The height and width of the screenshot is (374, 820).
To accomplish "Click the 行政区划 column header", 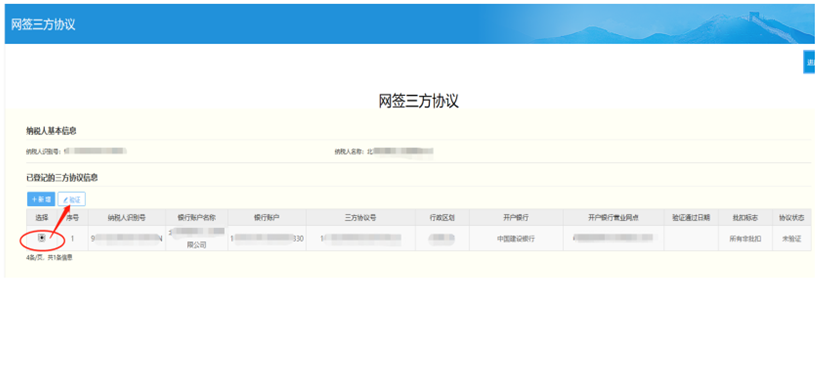I will tap(442, 218).
